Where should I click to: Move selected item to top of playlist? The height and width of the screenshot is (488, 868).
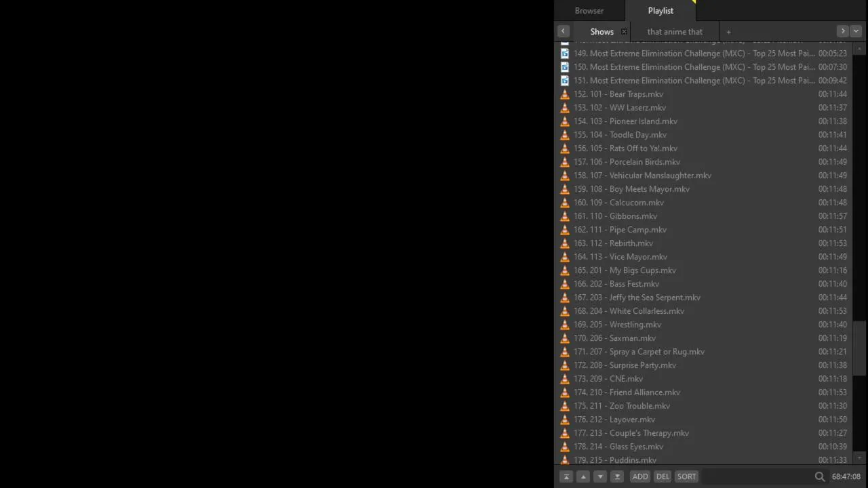[x=566, y=476]
